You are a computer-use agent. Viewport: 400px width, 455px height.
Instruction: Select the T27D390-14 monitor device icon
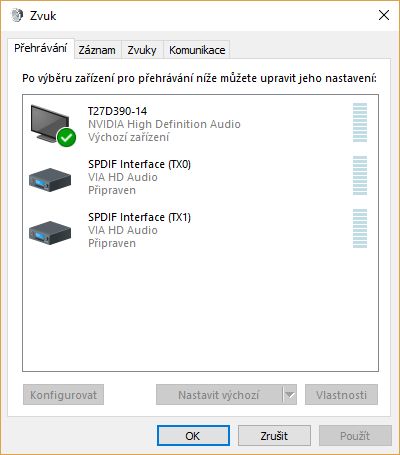pos(50,124)
